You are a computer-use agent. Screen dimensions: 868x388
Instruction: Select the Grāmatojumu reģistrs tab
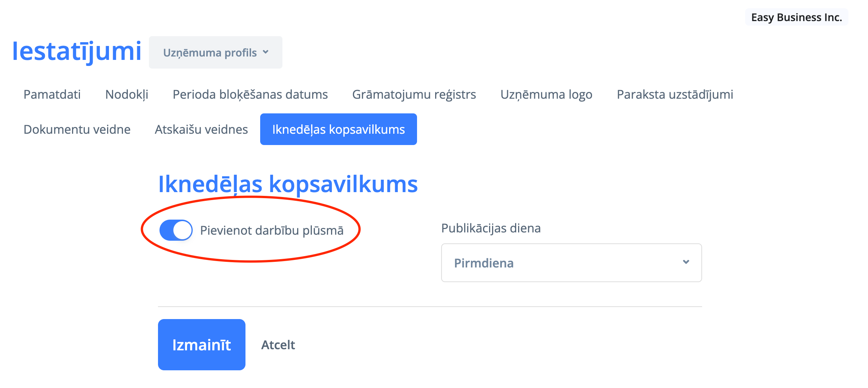[414, 95]
